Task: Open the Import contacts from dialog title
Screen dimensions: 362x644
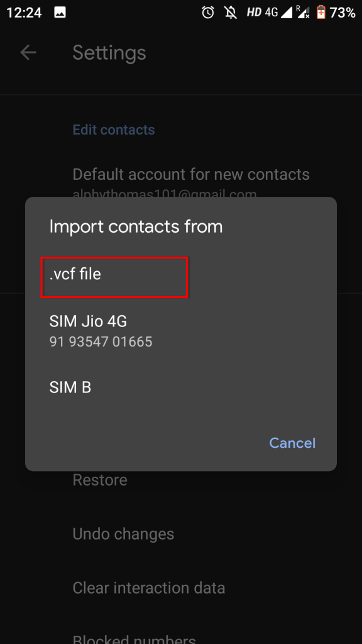Action: (136, 226)
